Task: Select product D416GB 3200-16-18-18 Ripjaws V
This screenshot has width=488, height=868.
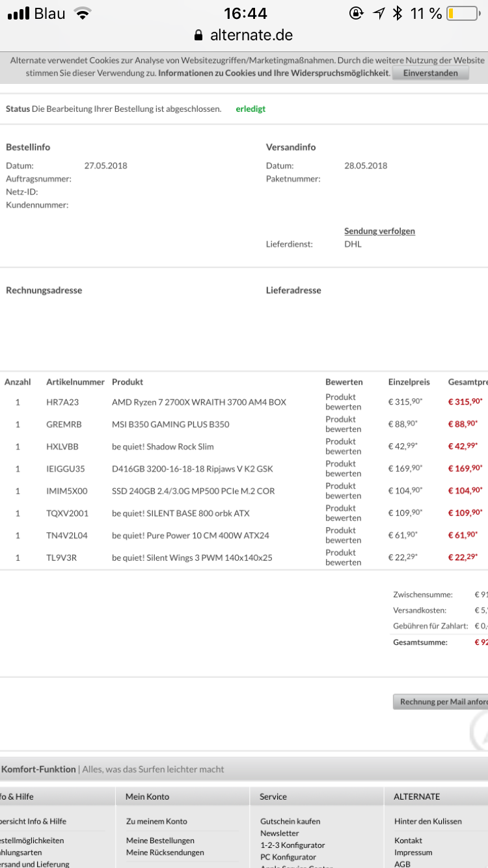Action: coord(193,468)
